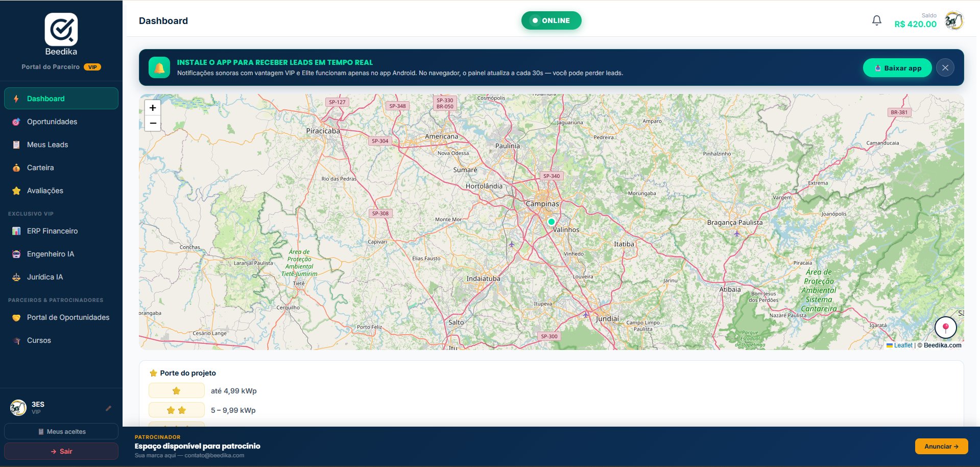Viewport: 980px width, 467px height.
Task: Zoom in on the map
Action: click(x=153, y=108)
